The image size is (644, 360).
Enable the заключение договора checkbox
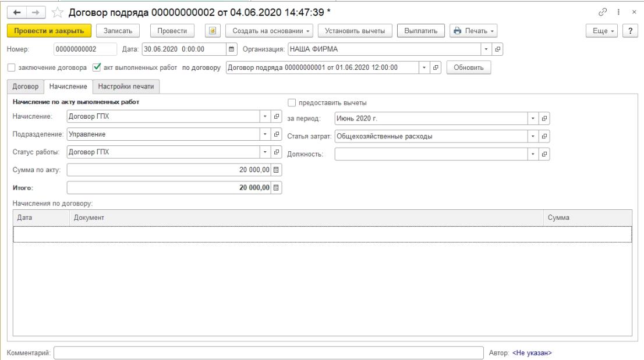coord(12,67)
